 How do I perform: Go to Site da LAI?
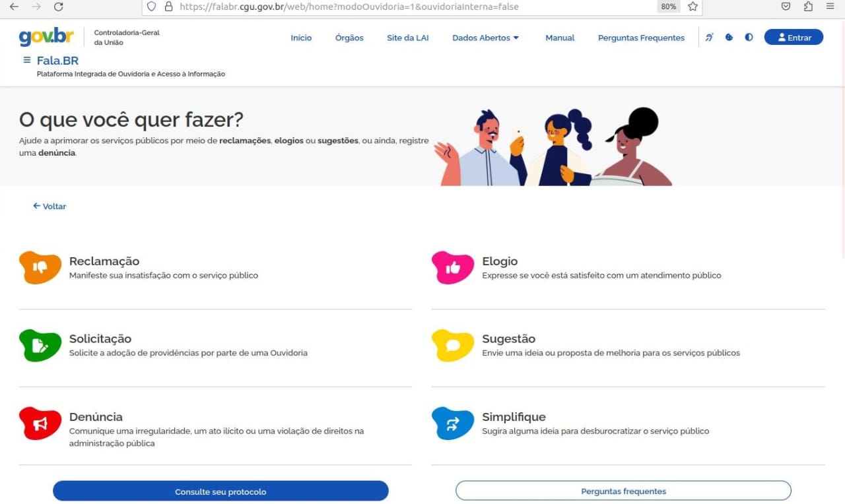pos(407,38)
